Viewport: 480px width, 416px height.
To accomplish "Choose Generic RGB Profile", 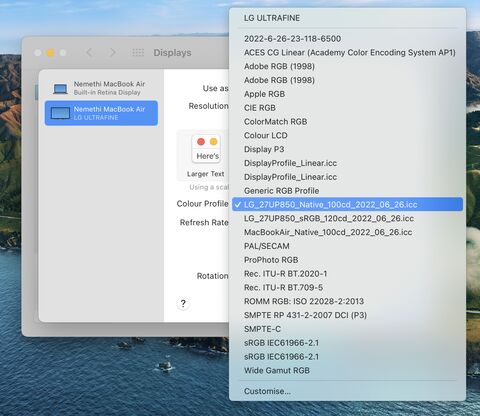I will tap(347, 191).
